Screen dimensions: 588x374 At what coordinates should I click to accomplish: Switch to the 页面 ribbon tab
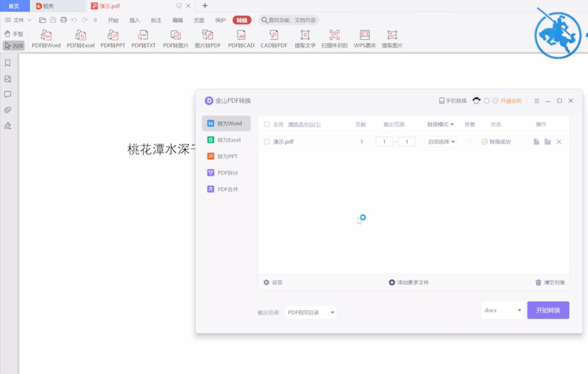199,20
